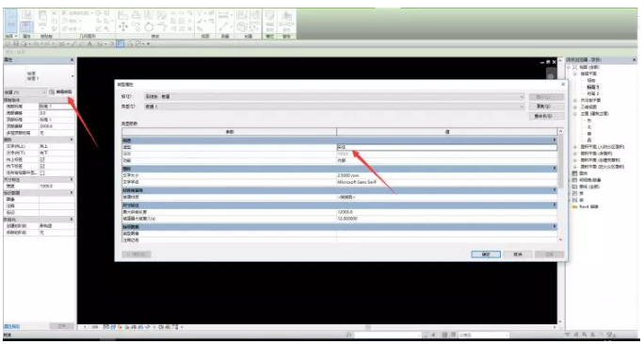Toggle the highlighted Thin Lines icon

121,43
